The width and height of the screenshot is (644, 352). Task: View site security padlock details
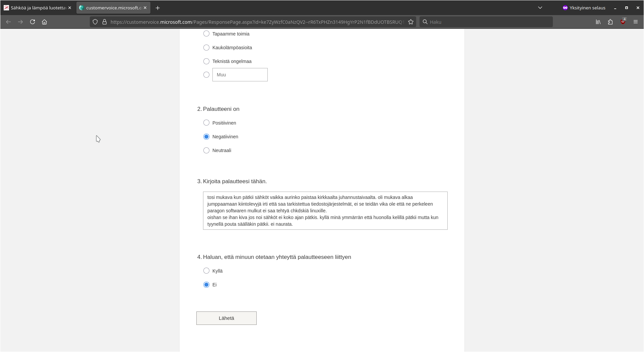point(105,22)
